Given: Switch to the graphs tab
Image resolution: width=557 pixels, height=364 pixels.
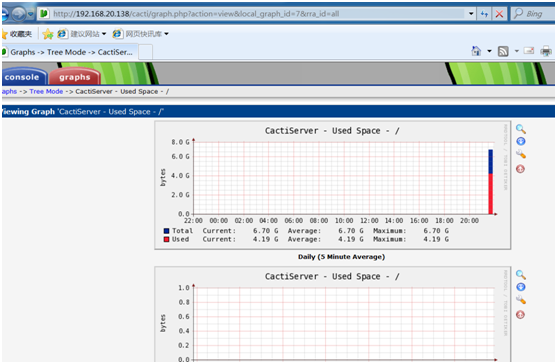Looking at the screenshot, I should coord(75,77).
